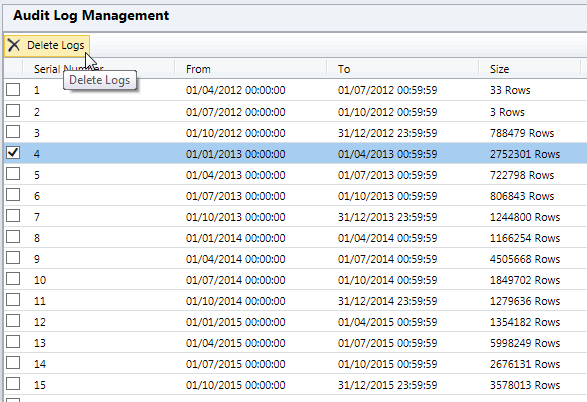Screen dimensions: 587x402
Task: Select To date 01/04/2013 00:59:59
Action: coord(387,154)
